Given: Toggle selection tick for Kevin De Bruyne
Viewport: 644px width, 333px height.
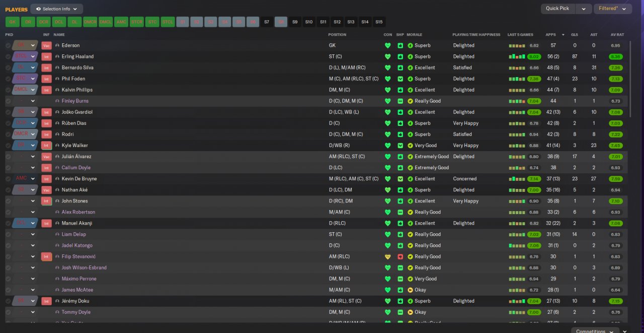Looking at the screenshot, I should pyautogui.click(x=8, y=179).
